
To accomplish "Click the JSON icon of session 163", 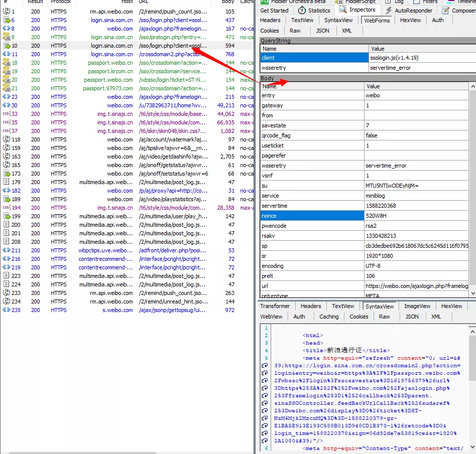I will pyautogui.click(x=6, y=157).
